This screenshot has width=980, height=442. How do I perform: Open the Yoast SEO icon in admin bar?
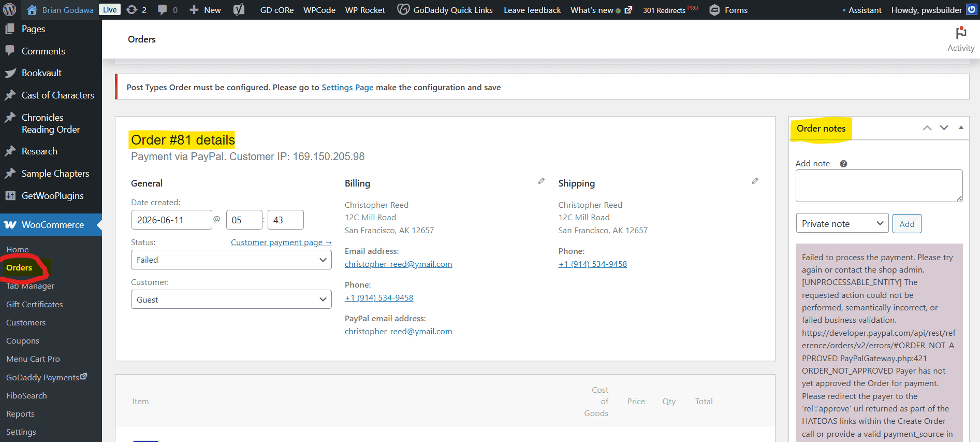coord(239,10)
